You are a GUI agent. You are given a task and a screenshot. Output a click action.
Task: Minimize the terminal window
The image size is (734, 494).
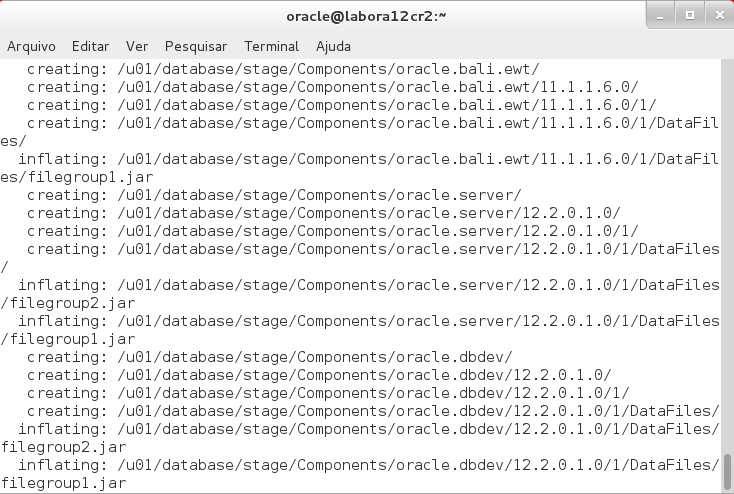pos(661,15)
